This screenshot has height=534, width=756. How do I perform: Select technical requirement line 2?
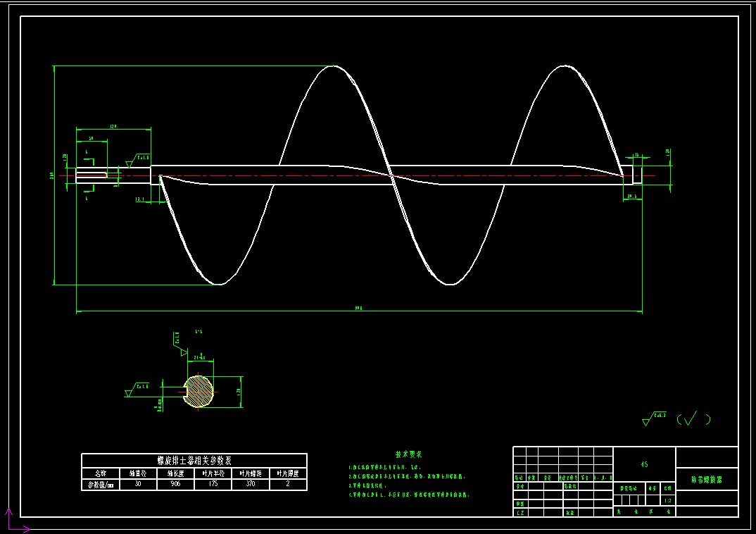pos(406,477)
